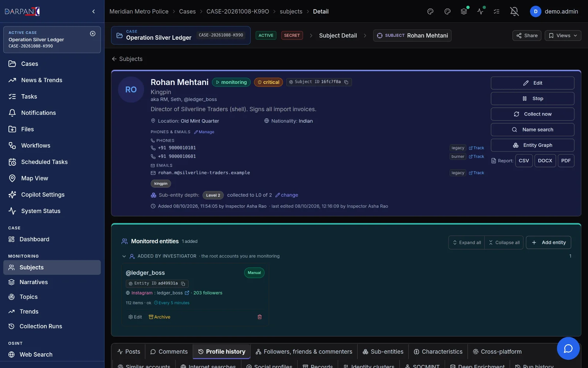Open the chat assistant bubble
588x368 pixels.
point(568,348)
